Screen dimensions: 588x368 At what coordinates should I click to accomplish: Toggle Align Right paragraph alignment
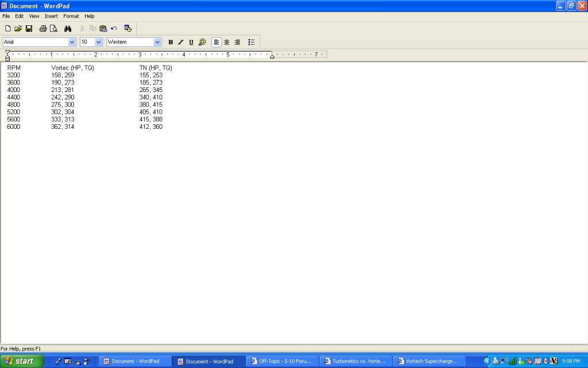237,42
